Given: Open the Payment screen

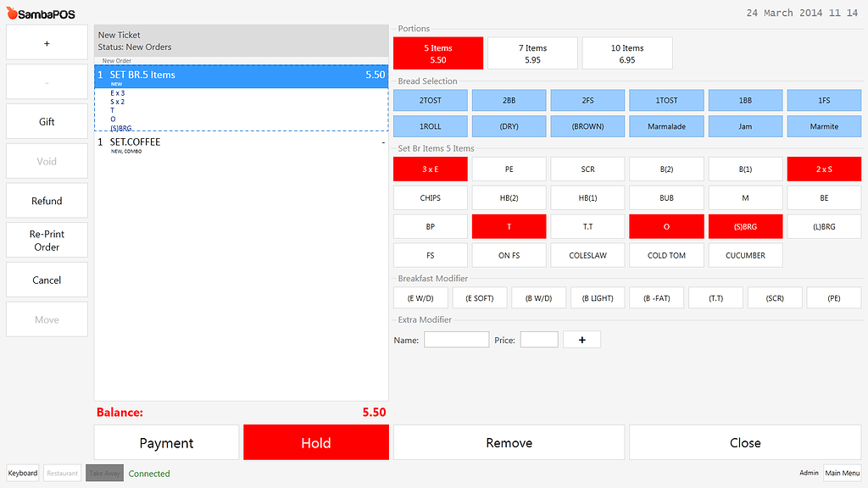Looking at the screenshot, I should click(166, 442).
